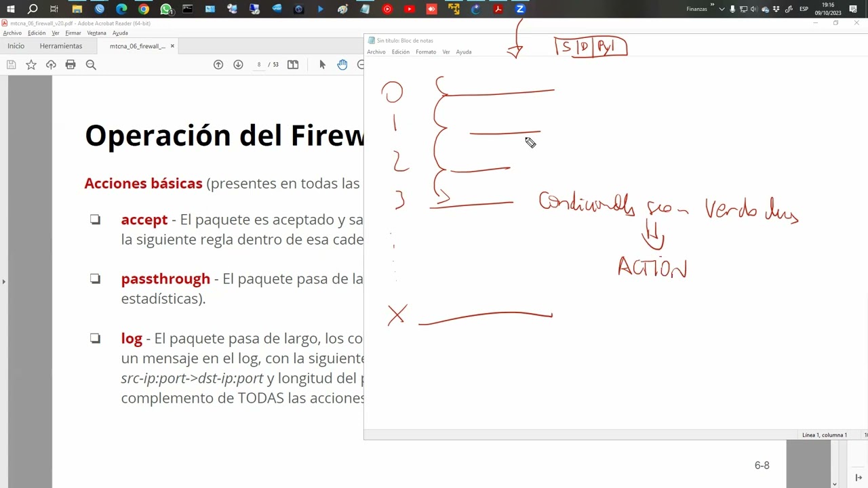Click the word log in the PDF

(132, 339)
